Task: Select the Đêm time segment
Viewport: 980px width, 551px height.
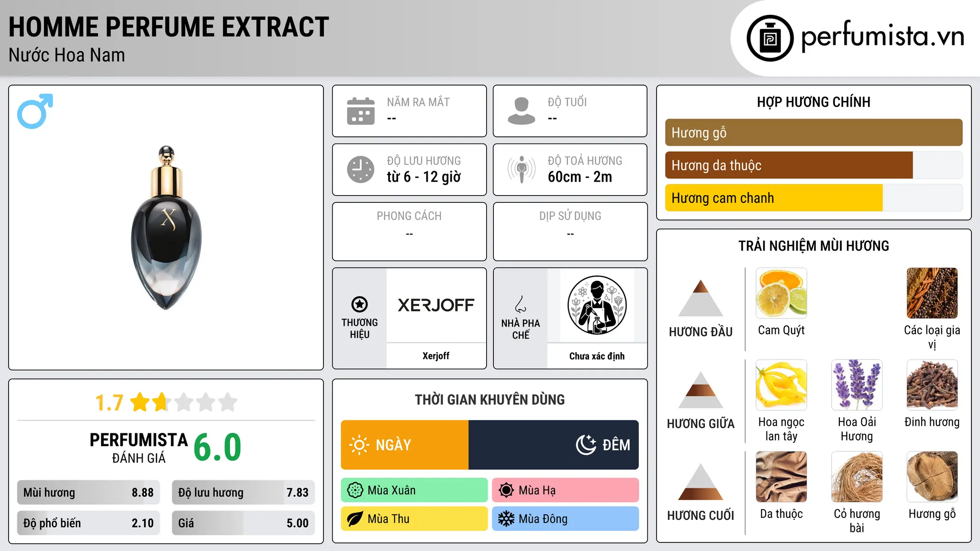Action: click(x=554, y=445)
